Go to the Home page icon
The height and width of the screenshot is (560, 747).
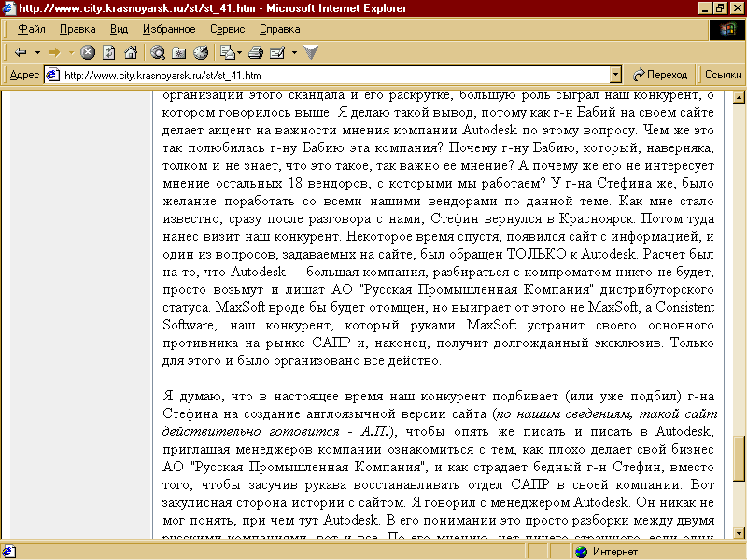(x=131, y=52)
